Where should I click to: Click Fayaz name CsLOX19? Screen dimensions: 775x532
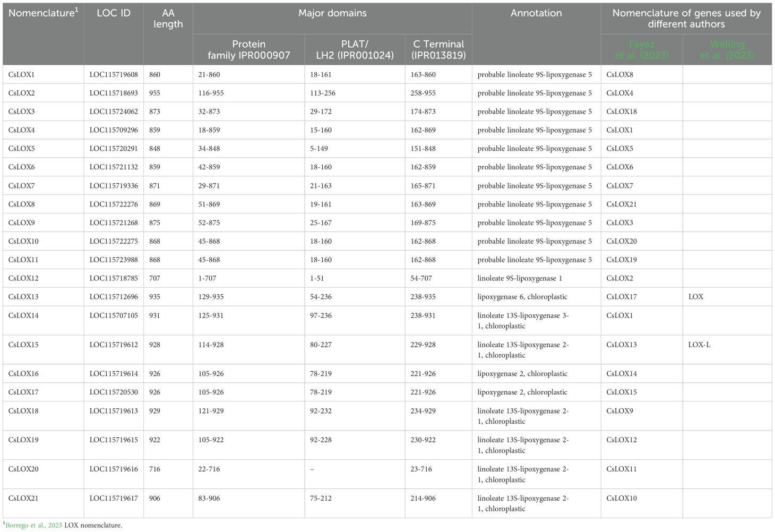pos(622,261)
